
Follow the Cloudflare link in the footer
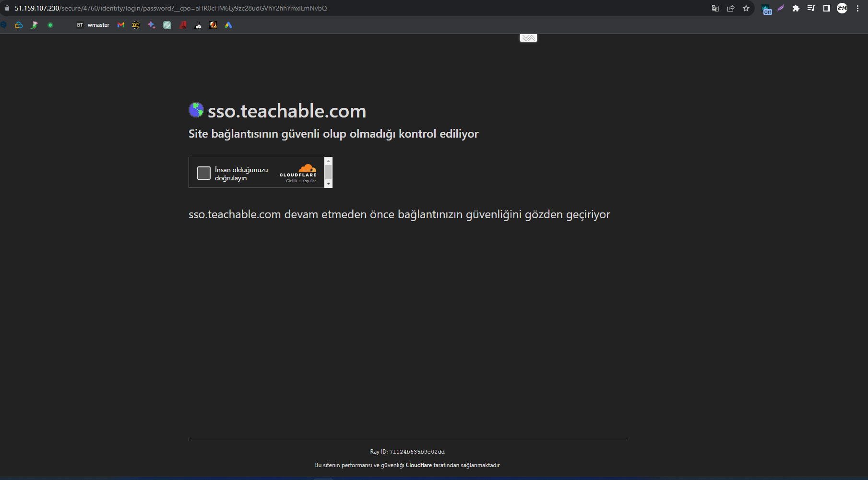[419, 465]
